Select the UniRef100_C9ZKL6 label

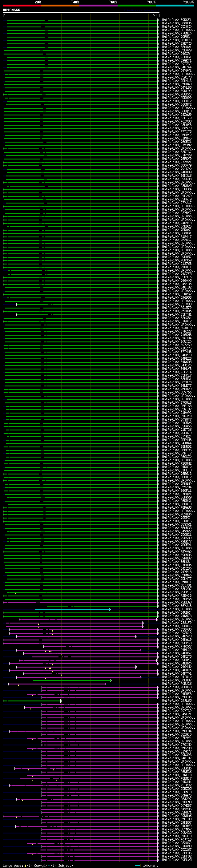click(176, 633)
